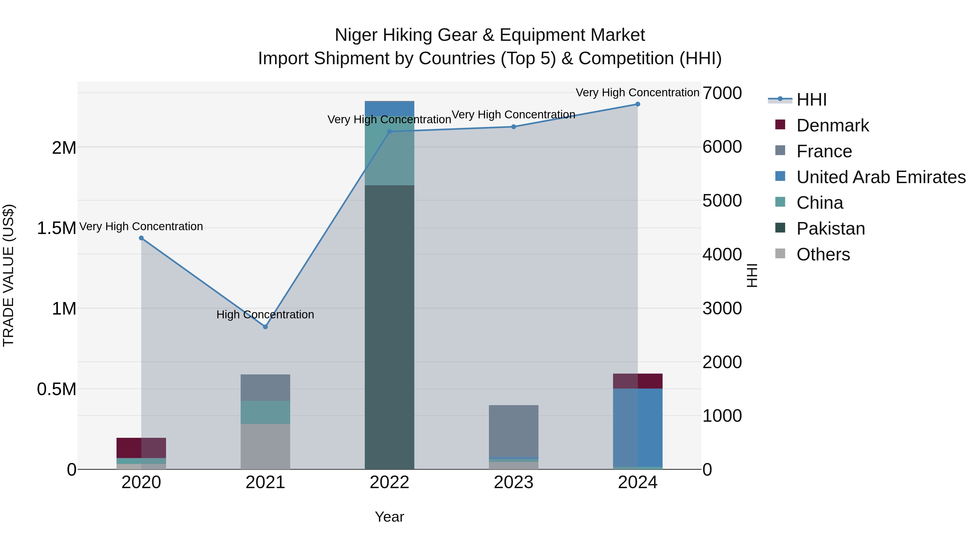Click the United Arab Emirates segment in 2024

point(638,427)
